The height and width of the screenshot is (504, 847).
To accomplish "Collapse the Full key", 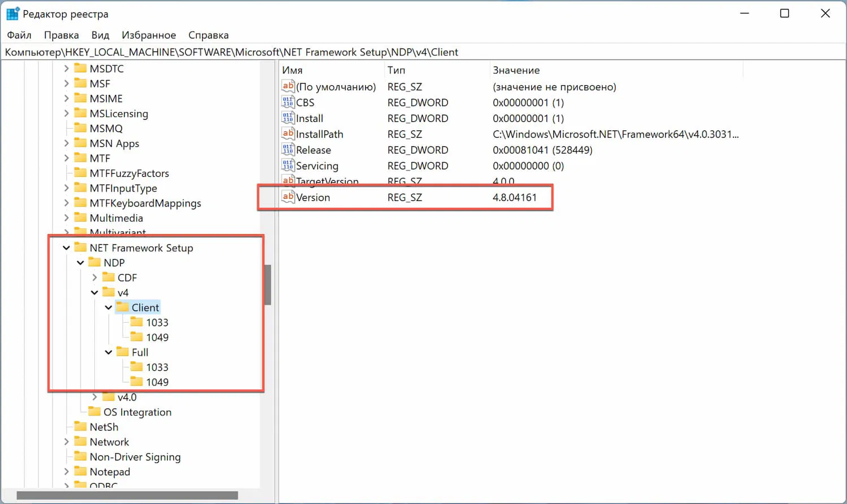I will coord(108,352).
